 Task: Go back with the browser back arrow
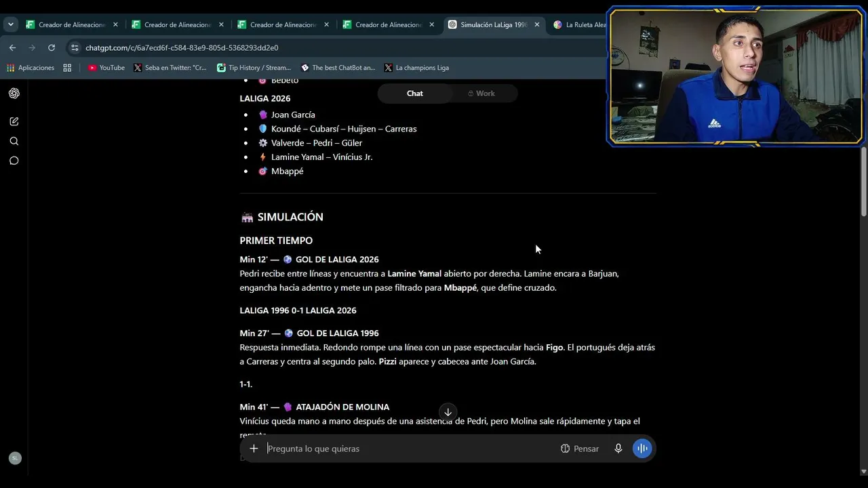[x=12, y=47]
